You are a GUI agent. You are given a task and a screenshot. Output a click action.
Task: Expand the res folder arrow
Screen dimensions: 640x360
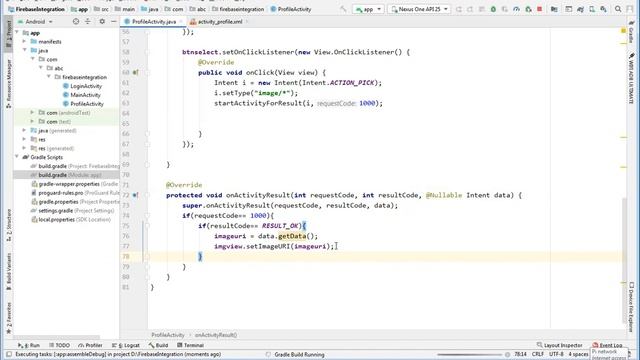click(x=24, y=139)
